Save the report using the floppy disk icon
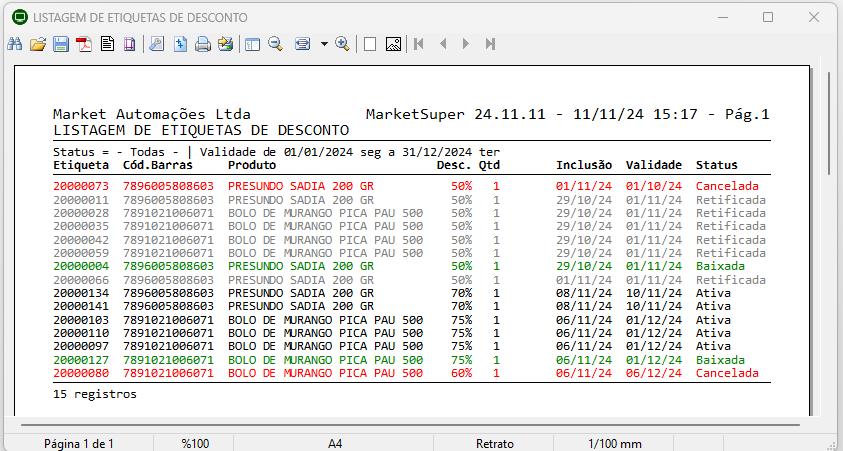The width and height of the screenshot is (843, 451). pos(61,44)
